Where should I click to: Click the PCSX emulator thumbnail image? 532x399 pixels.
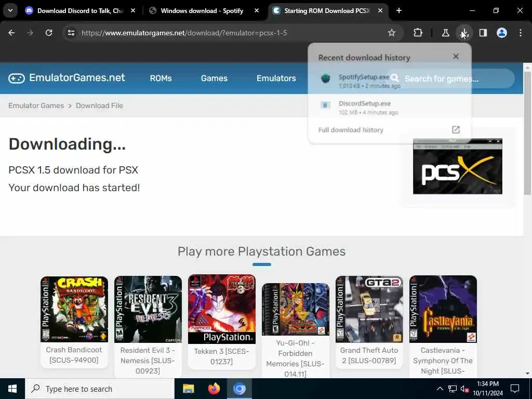click(457, 166)
